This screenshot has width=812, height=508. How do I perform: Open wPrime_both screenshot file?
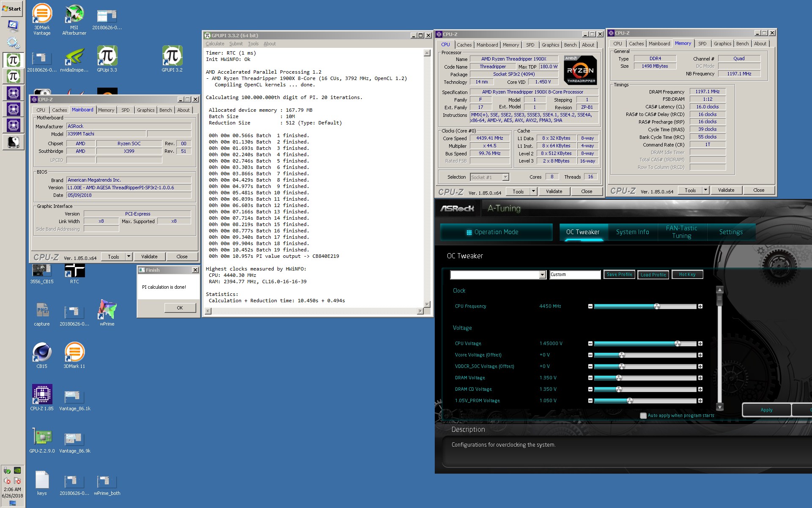[107, 485]
